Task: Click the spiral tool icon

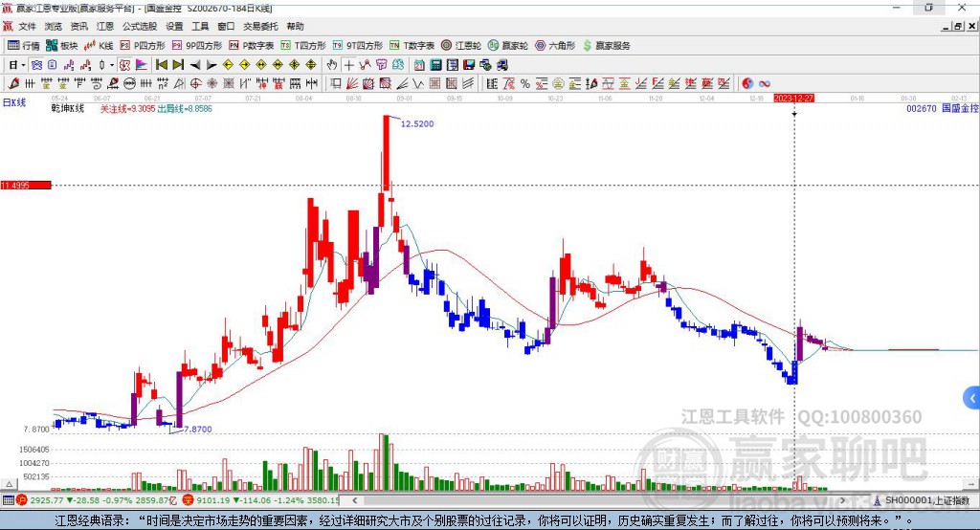Action: tap(97, 83)
